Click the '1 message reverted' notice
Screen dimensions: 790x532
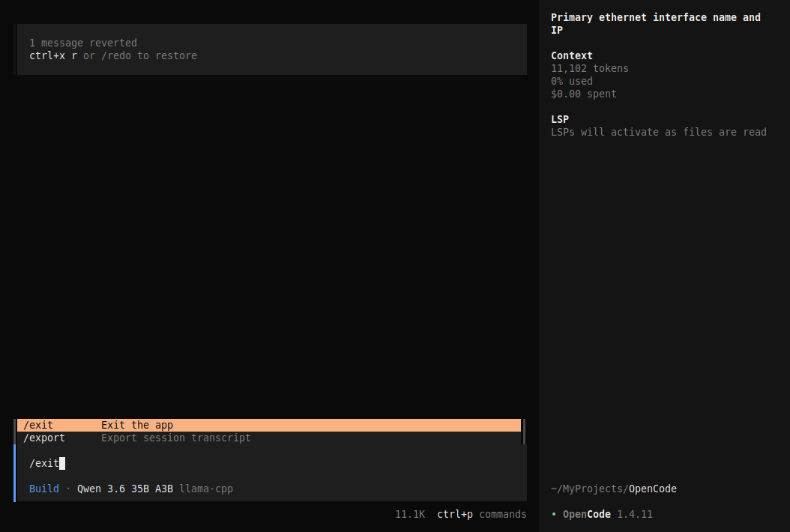[x=83, y=43]
